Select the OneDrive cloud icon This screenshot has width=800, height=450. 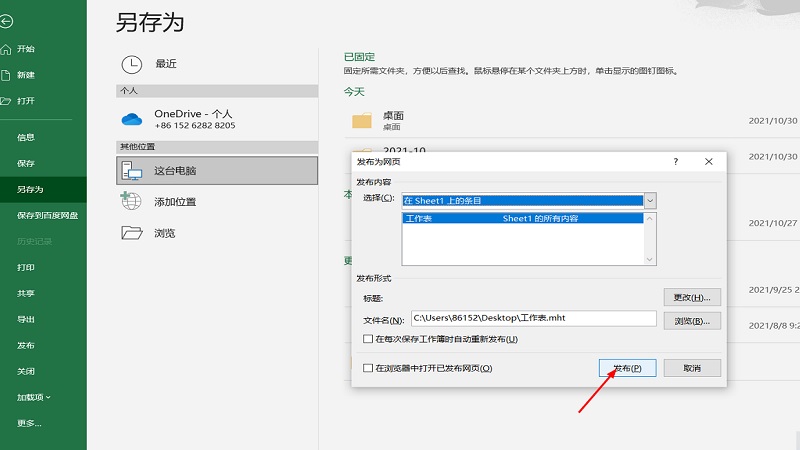132,119
